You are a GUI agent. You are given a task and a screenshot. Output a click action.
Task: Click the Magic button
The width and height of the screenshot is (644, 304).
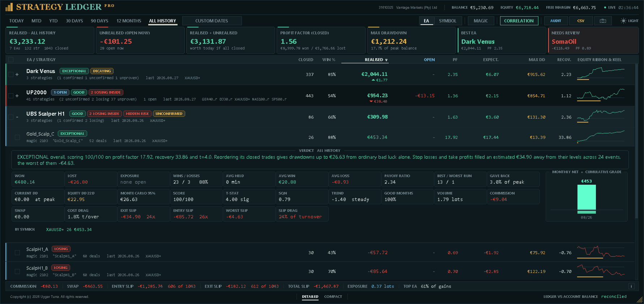tap(481, 21)
